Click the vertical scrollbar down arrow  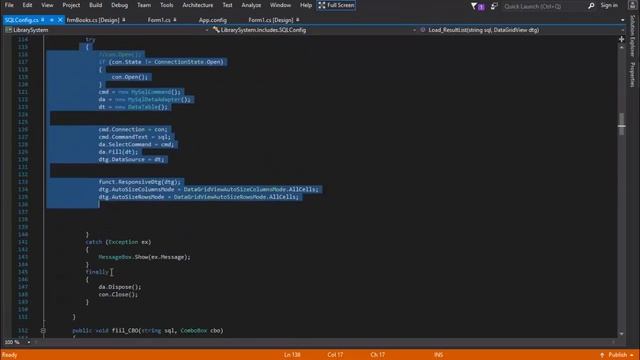pos(622,334)
